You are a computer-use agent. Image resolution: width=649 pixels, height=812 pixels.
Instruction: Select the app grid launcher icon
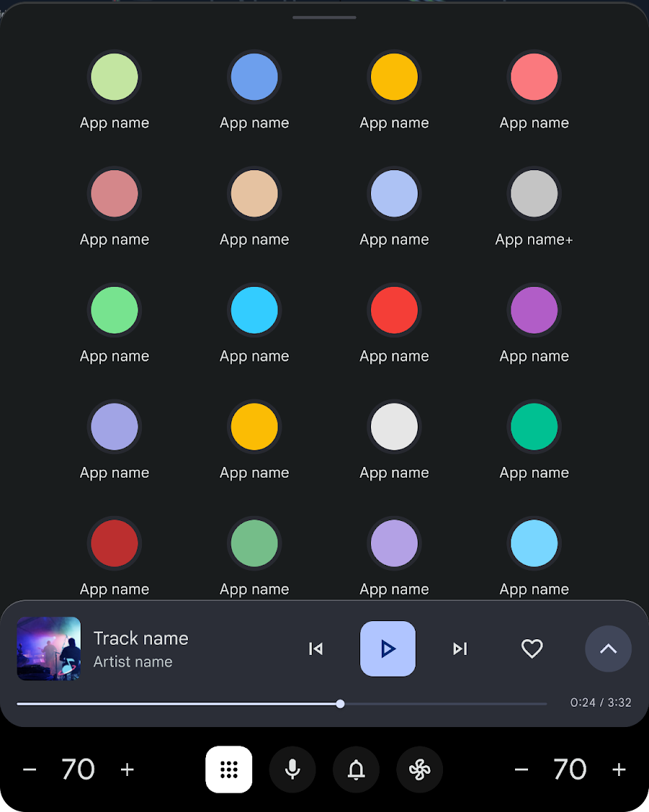tap(229, 769)
